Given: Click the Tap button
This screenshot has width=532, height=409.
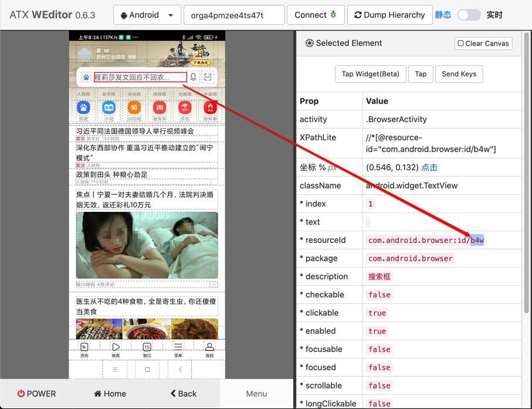Looking at the screenshot, I should 421,74.
